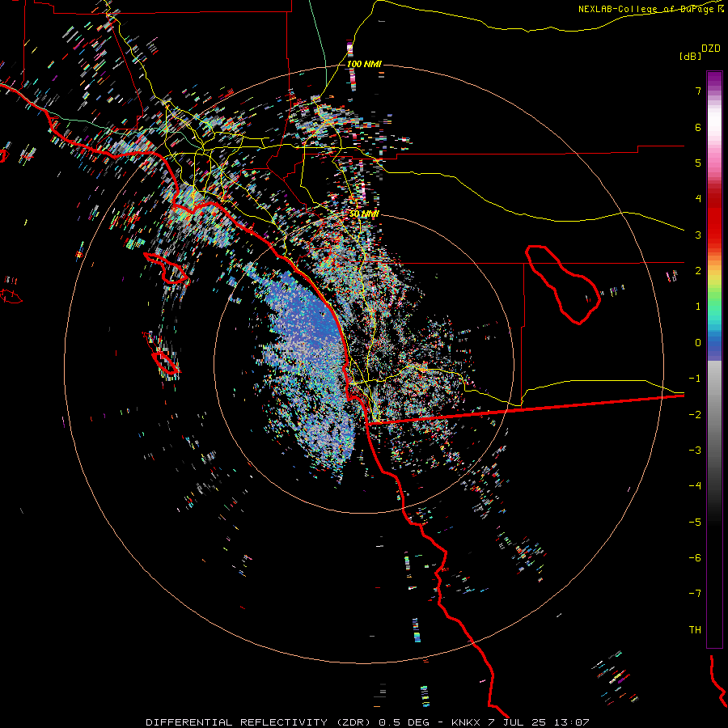Click the 6 value on the color scale
Viewport: 728px width, 728px height.
[698, 127]
